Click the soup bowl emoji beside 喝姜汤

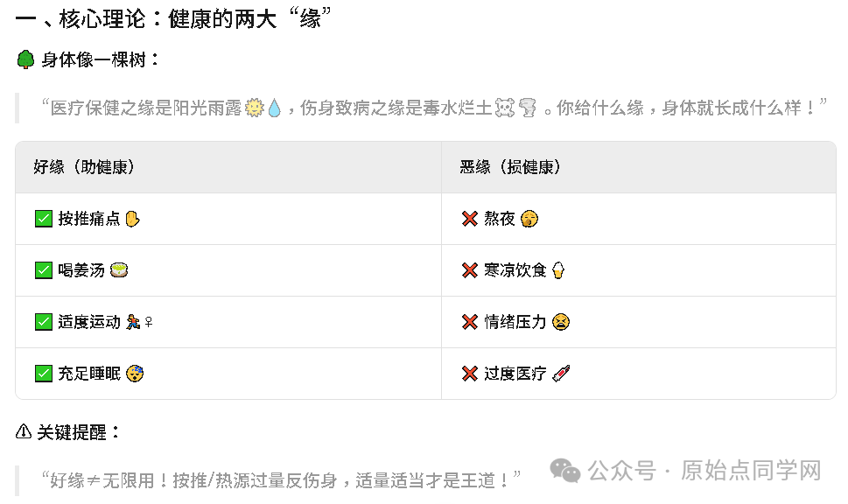[x=120, y=270]
